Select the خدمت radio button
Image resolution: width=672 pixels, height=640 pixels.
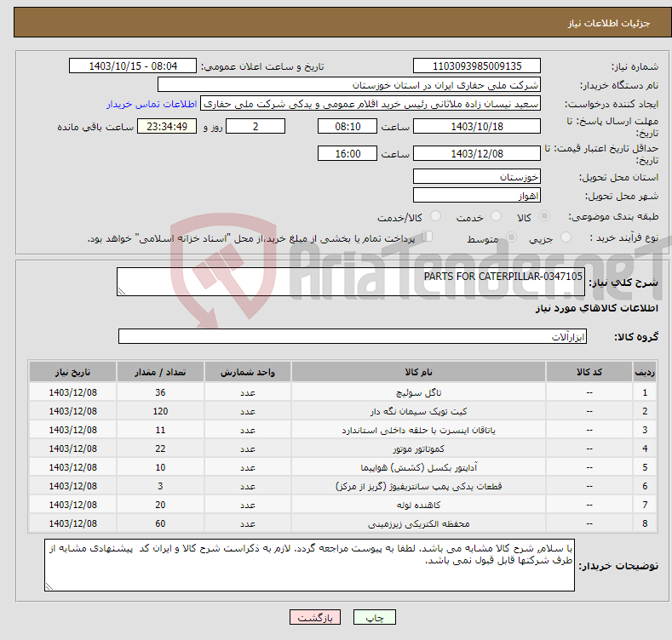(496, 216)
